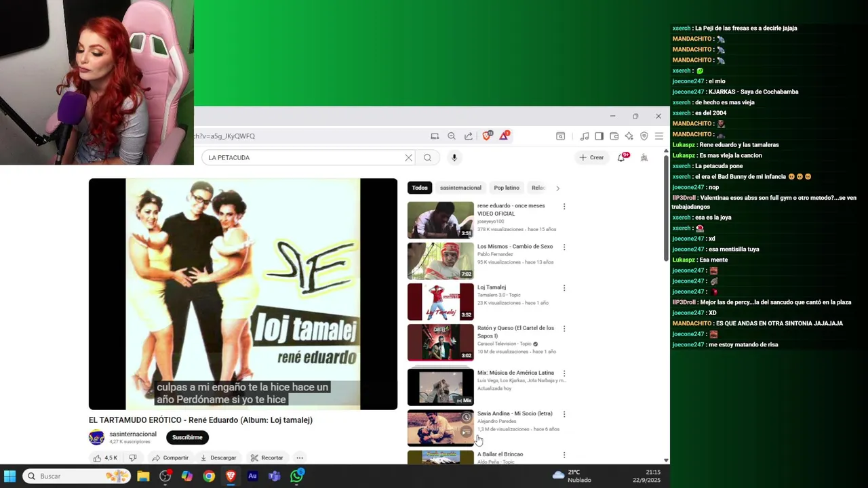Click the weather 21°C Nublado widget
This screenshot has height=488, width=868.
pos(572,476)
